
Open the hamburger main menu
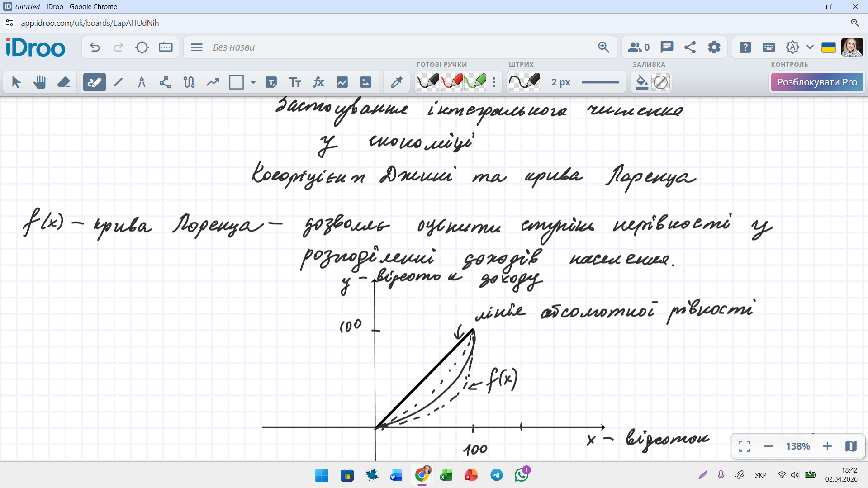(x=197, y=47)
